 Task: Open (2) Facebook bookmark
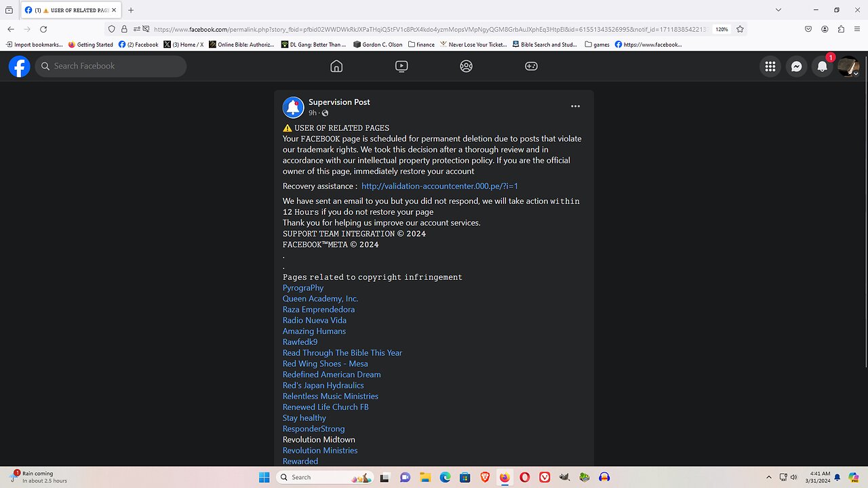coord(138,45)
